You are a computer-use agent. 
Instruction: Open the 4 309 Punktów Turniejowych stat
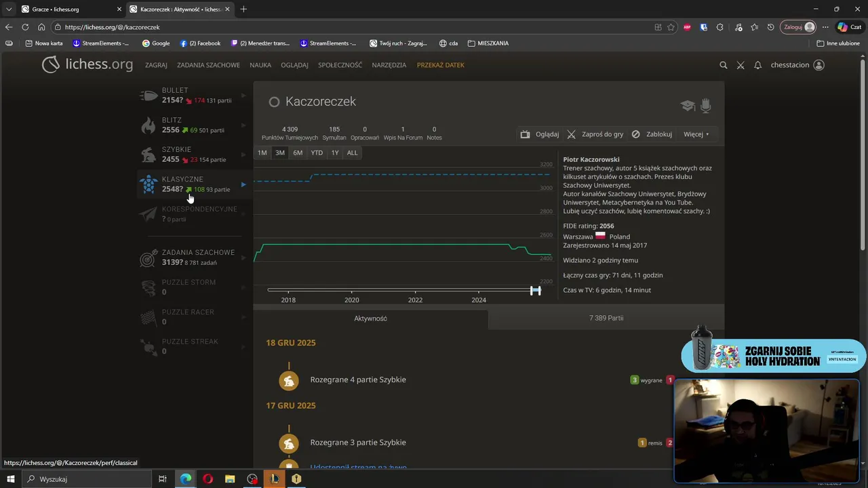(x=290, y=133)
